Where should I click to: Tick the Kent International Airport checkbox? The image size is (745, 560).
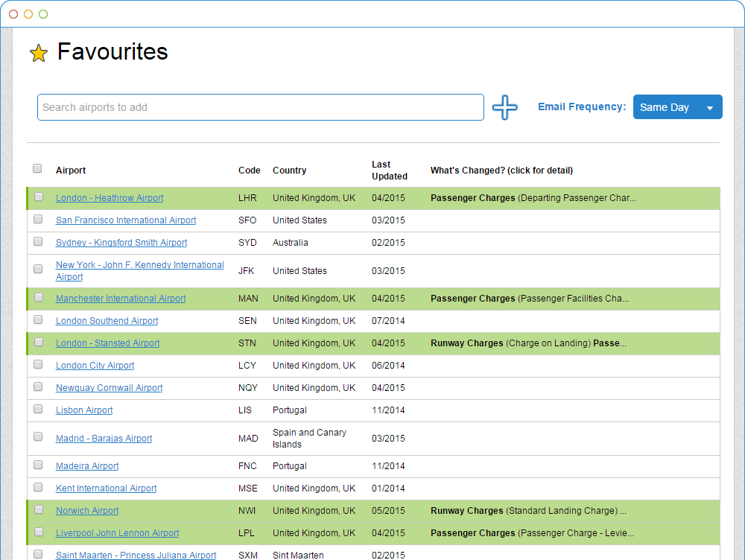pos(39,487)
